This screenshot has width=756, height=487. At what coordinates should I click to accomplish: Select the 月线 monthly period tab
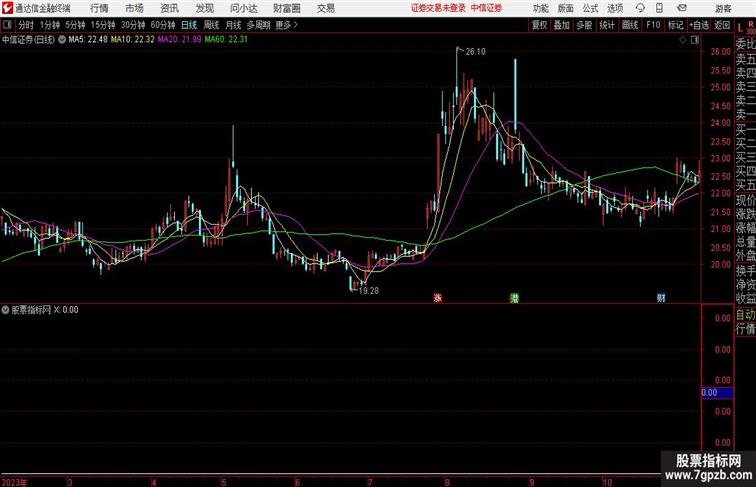(233, 25)
